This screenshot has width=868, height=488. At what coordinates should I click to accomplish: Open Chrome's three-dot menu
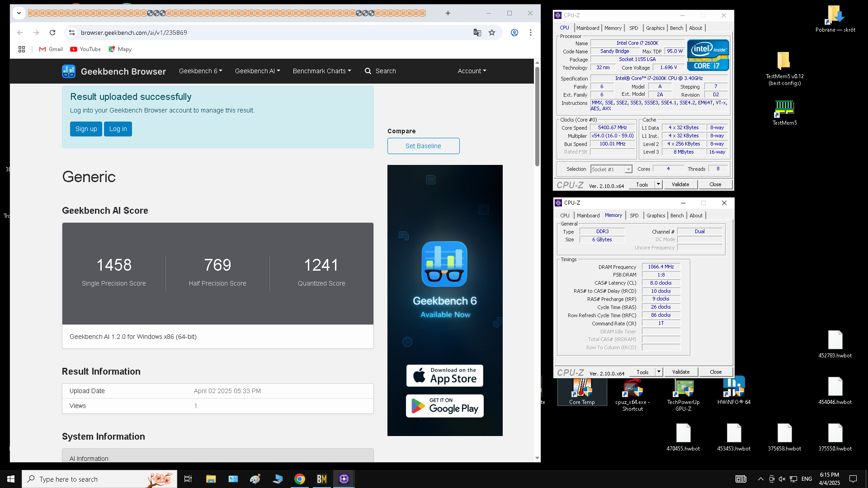531,33
